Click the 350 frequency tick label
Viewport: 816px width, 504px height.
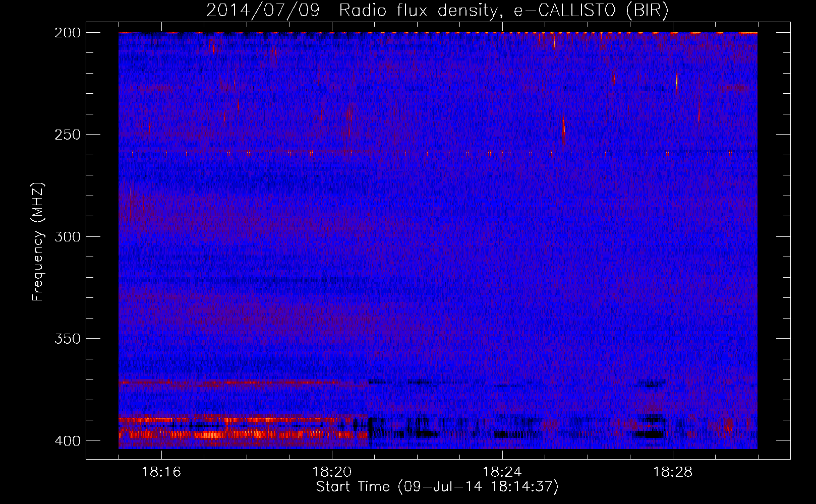[x=67, y=339]
